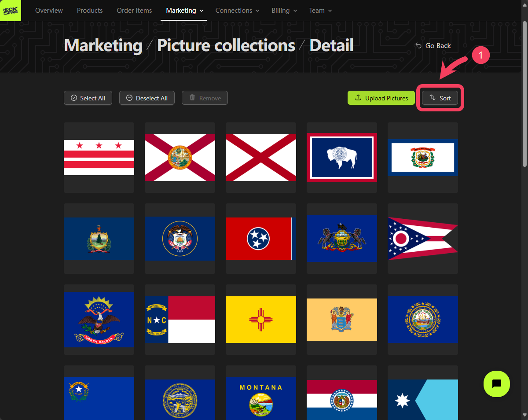This screenshot has width=528, height=420.
Task: Select the North Dakota flag thumbnail
Action: pos(99,320)
